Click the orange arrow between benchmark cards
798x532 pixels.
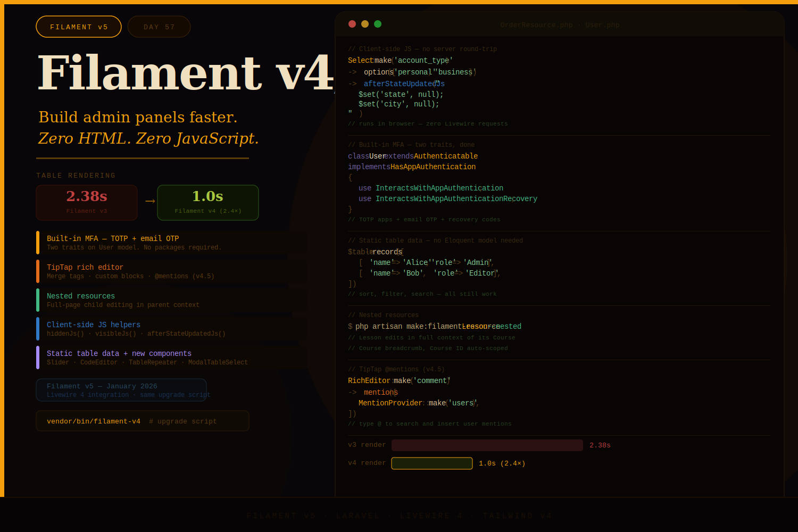coord(149,201)
